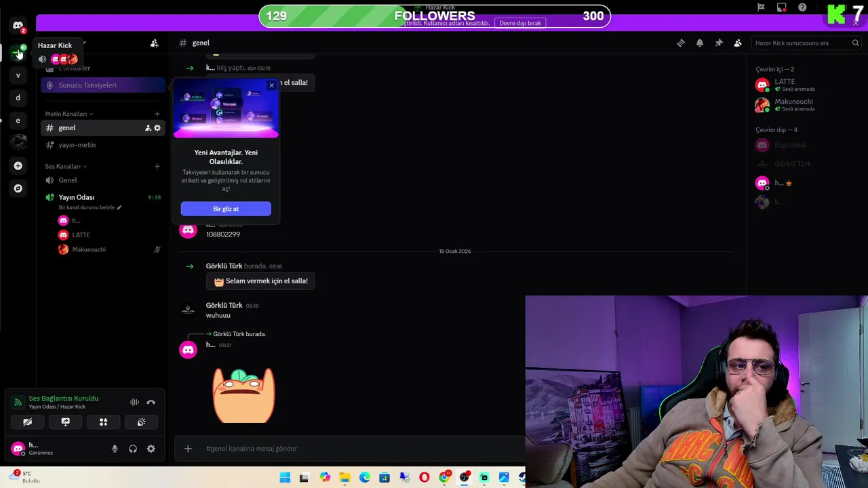
Task: Open the server labeled e
Action: tap(18, 121)
